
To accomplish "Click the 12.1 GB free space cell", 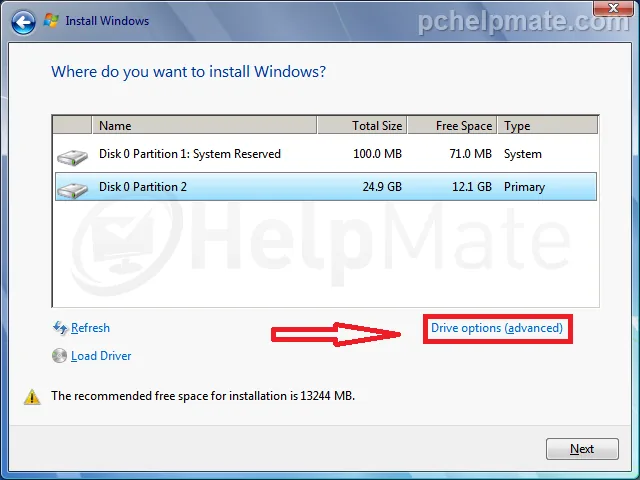I will (x=472, y=187).
